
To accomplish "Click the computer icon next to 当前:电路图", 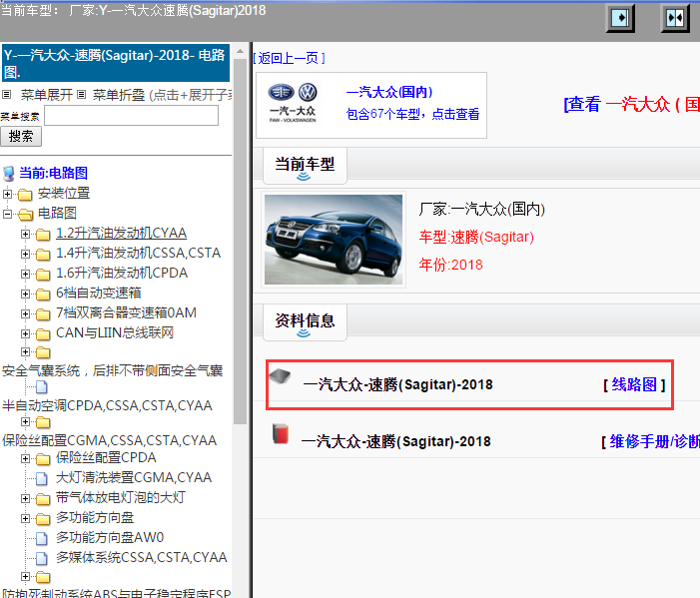I will pyautogui.click(x=9, y=173).
